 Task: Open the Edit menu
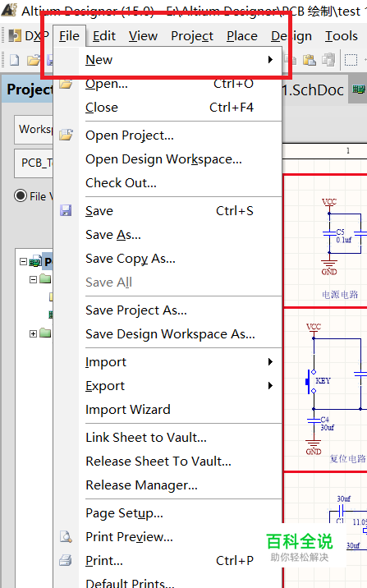[103, 36]
